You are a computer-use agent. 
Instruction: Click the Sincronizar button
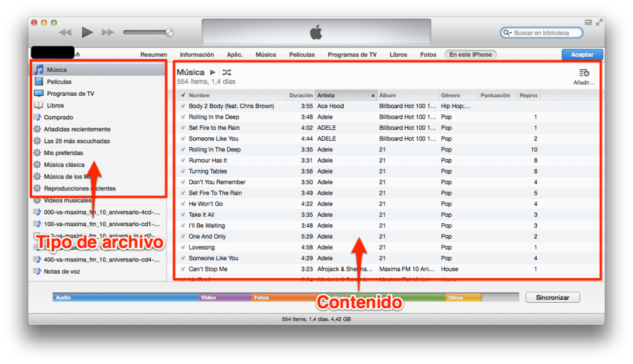tap(553, 297)
